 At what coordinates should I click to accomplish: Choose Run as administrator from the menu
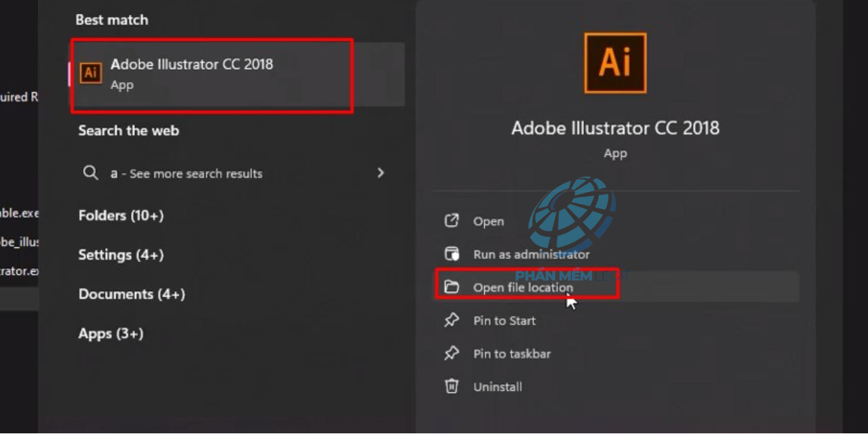click(x=531, y=255)
